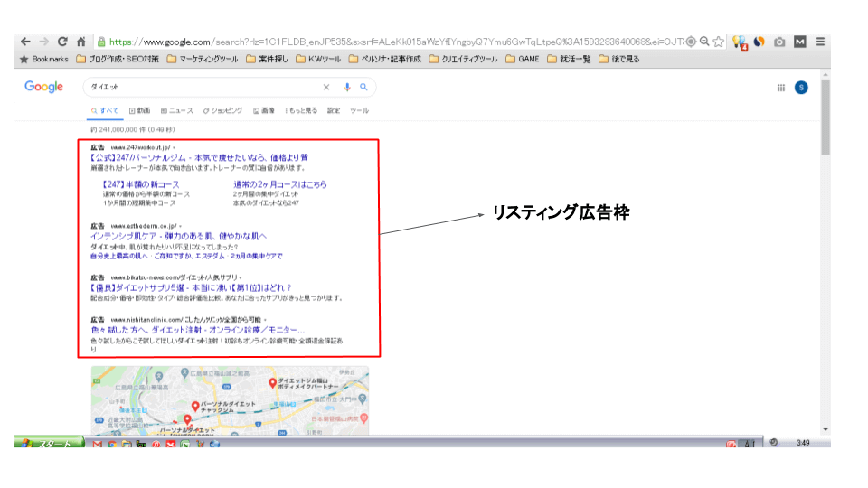Open the Chrome hamburger menu
Viewport: 868px width, 488px height.
820,42
